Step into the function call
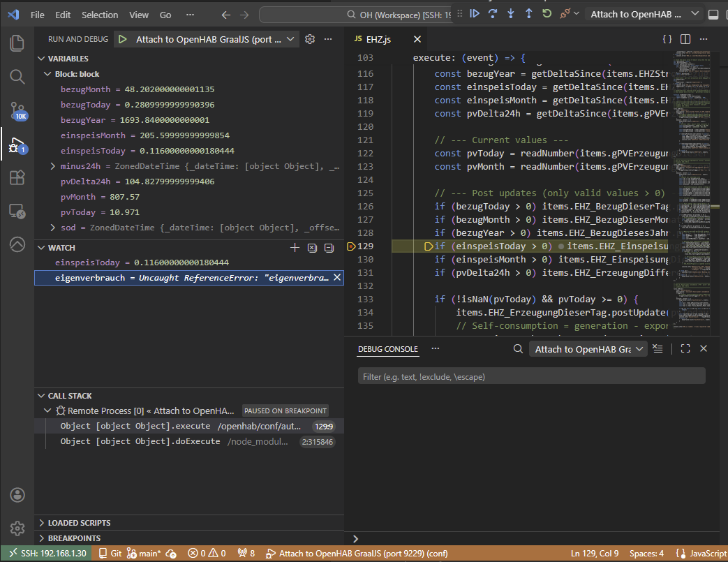Image resolution: width=728 pixels, height=562 pixels. click(511, 14)
